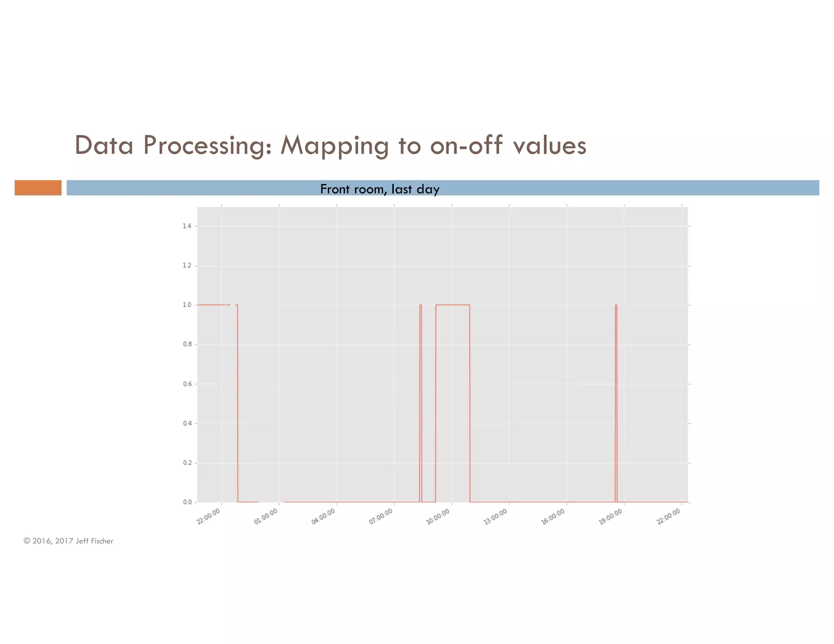This screenshot has height=644, width=834.
Task: Click the narrow spike before 10:00:00
Action: pyautogui.click(x=421, y=403)
